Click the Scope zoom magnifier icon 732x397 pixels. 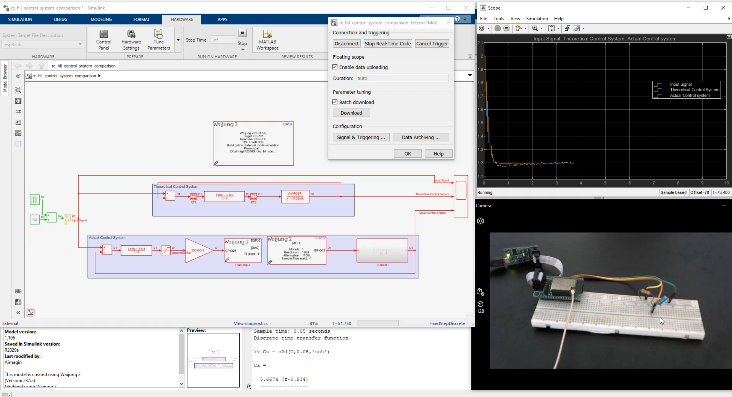click(x=535, y=28)
